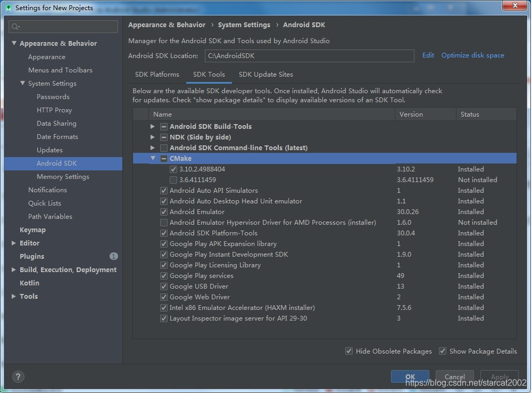This screenshot has width=532, height=393.
Task: Toggle Intel x86 Emulator Accelerator HAXM checkbox
Action: pos(164,308)
